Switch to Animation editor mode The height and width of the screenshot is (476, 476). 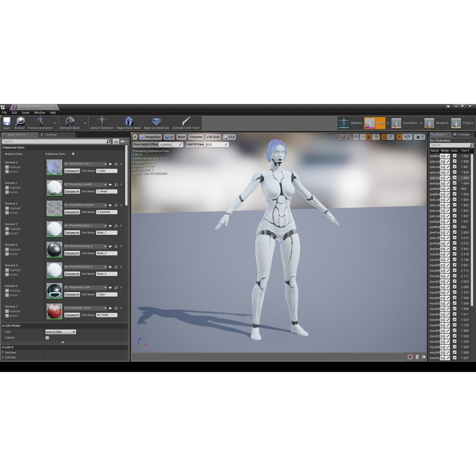point(405,123)
